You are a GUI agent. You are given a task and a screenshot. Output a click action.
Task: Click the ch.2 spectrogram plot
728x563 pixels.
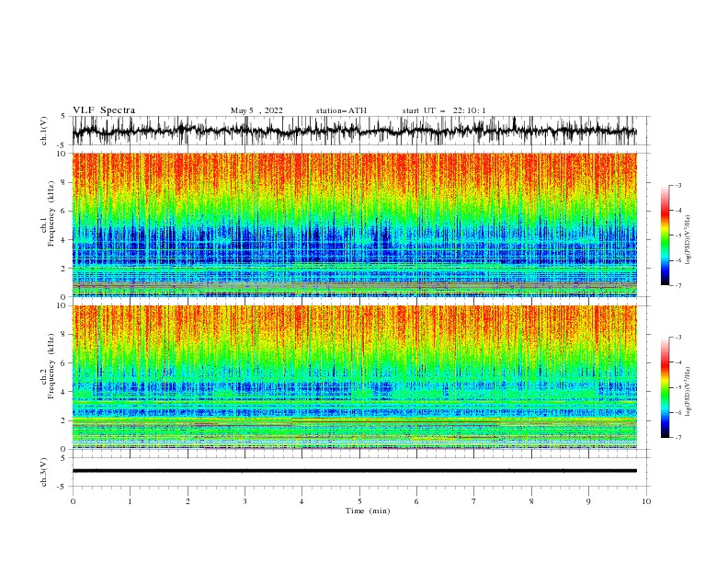coord(355,377)
